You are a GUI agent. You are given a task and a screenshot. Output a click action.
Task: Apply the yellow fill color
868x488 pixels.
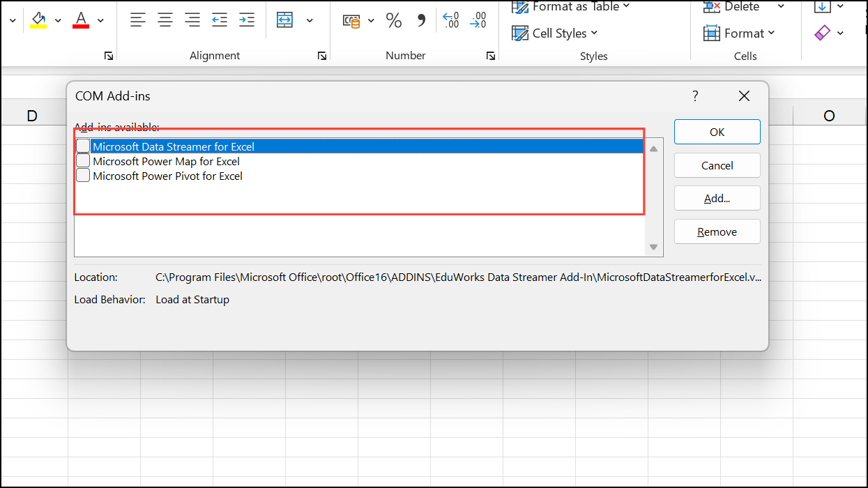click(x=39, y=20)
